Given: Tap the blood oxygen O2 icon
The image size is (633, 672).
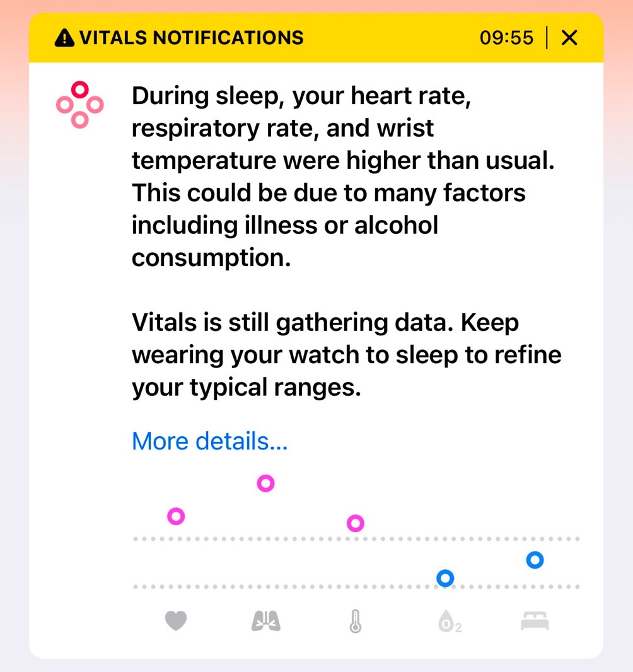Looking at the screenshot, I should 449,622.
